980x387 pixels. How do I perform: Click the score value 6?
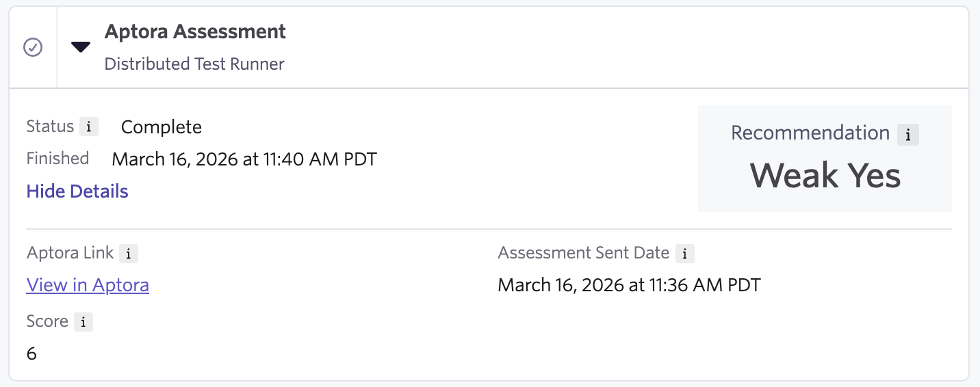31,353
